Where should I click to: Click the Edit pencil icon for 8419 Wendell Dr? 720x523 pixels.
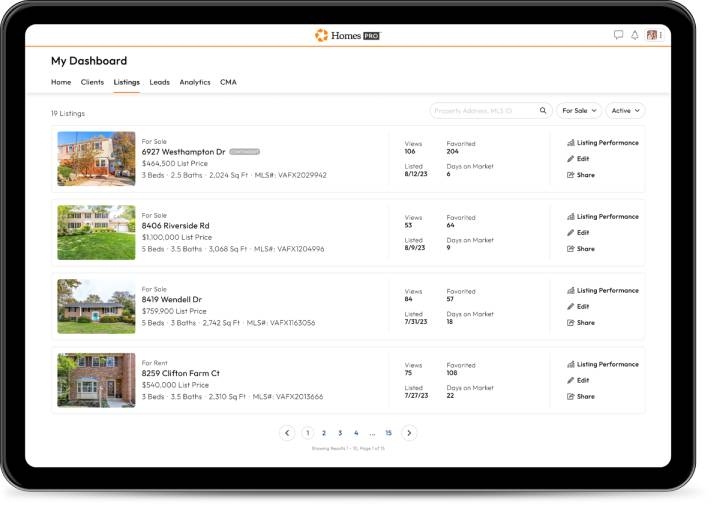pos(570,307)
